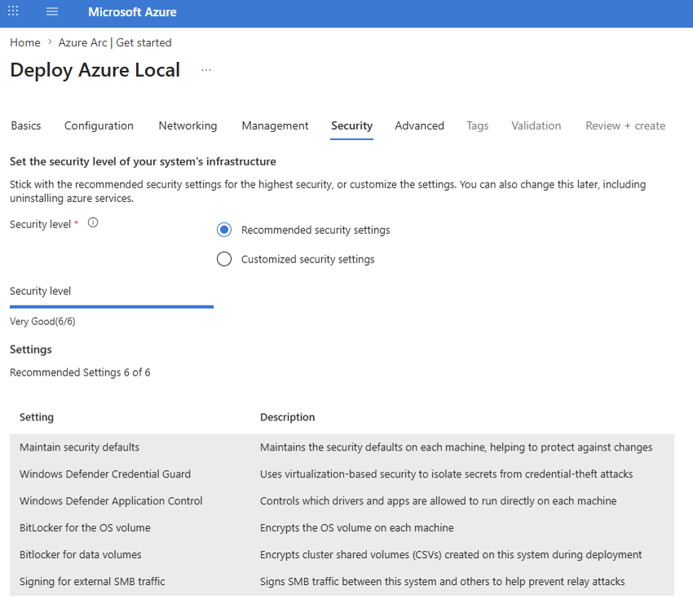Image resolution: width=693 pixels, height=616 pixels.
Task: Open the app launcher grid icon
Action: (13, 11)
